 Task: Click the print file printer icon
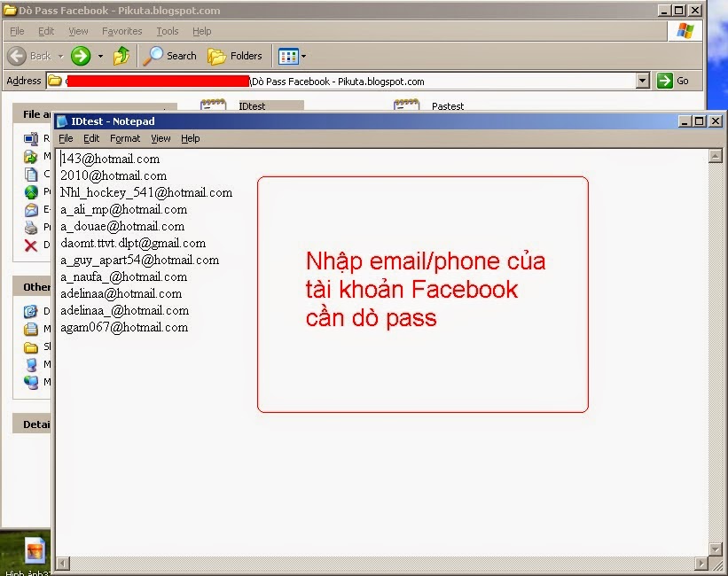(x=31, y=228)
